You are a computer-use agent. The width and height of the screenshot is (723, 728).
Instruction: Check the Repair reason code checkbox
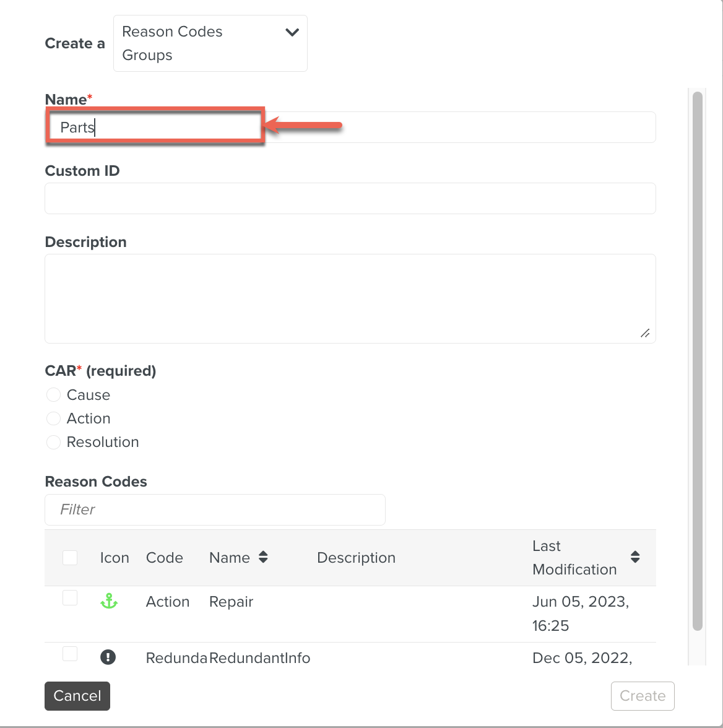click(70, 598)
